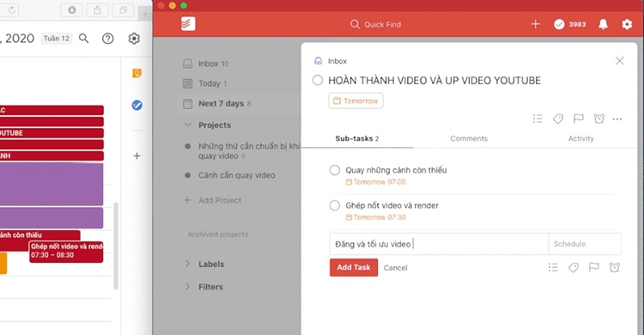Click the Inbox breadcrumb above task title
Viewport: 644px width, 335px height.
pos(337,61)
